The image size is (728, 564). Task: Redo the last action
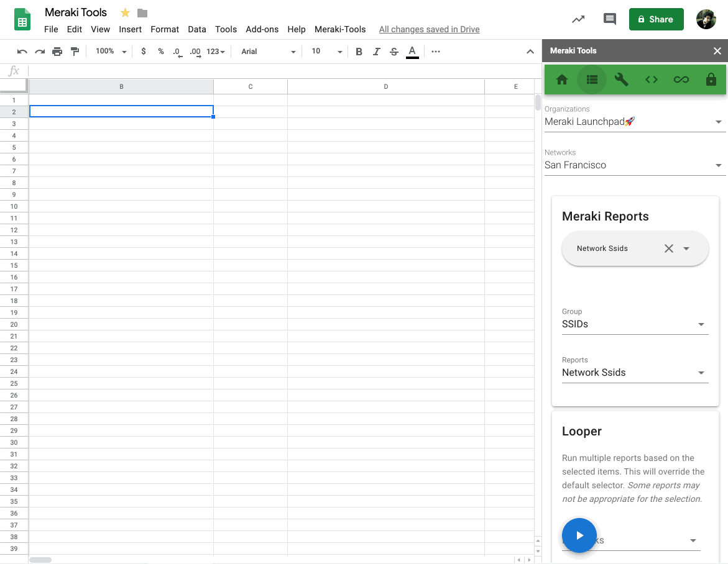coord(40,52)
